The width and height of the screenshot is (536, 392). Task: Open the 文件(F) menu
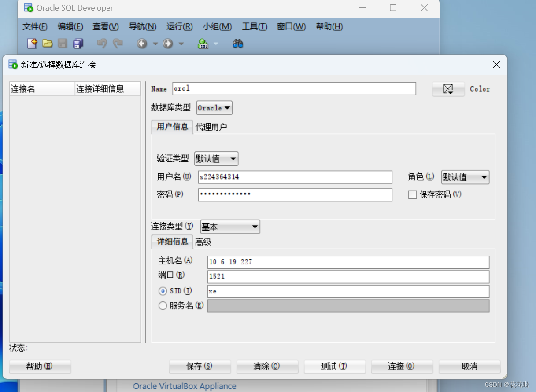click(35, 26)
